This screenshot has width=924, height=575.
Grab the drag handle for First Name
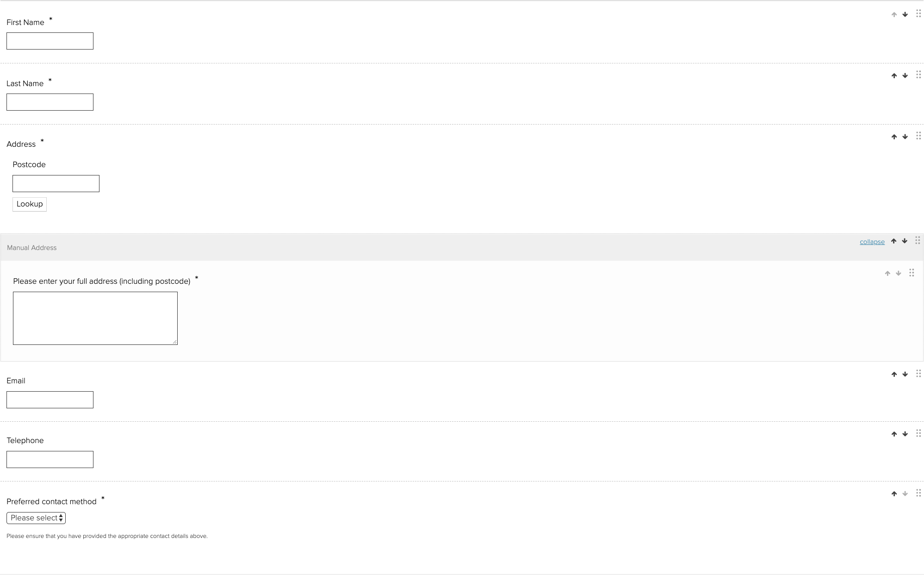(x=918, y=14)
